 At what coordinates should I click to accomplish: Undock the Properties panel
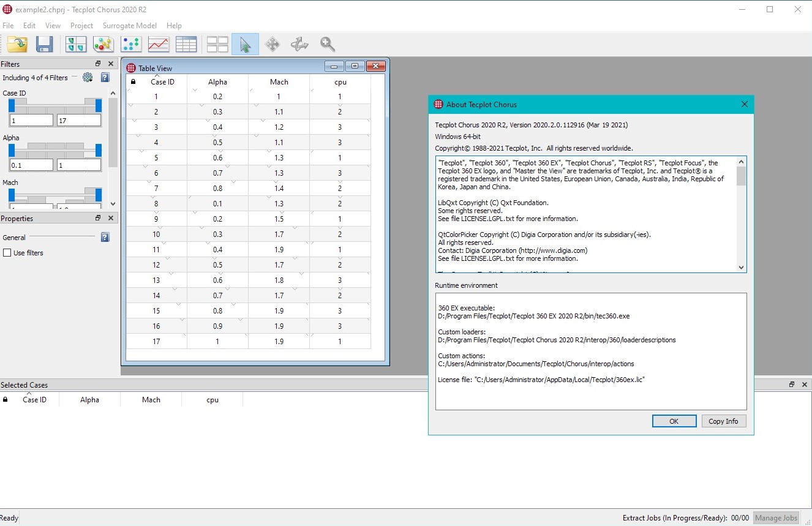pyautogui.click(x=98, y=218)
